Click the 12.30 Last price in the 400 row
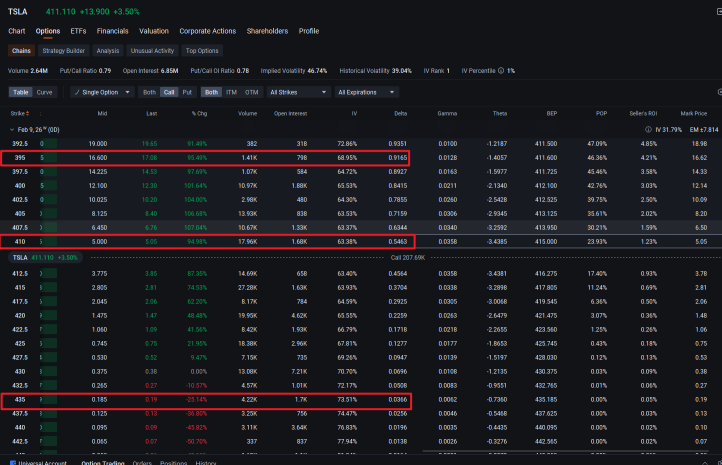The width and height of the screenshot is (722, 465). point(150,186)
